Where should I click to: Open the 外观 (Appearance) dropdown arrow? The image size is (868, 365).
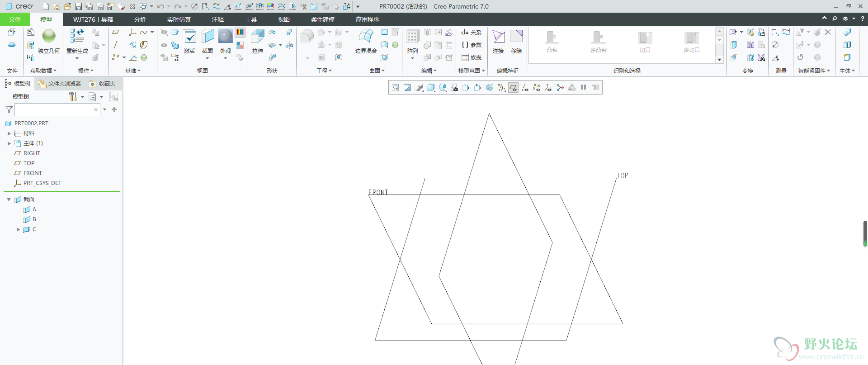[x=225, y=58]
